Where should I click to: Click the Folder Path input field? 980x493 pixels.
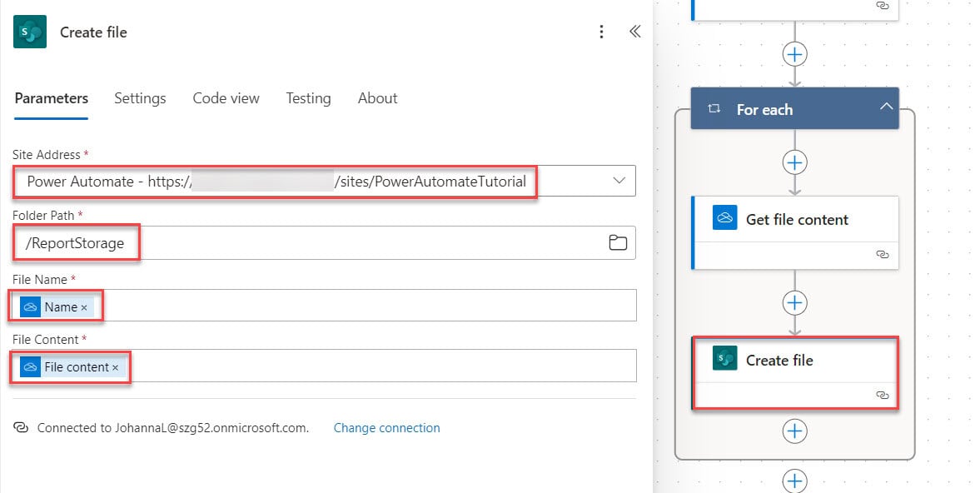250,242
